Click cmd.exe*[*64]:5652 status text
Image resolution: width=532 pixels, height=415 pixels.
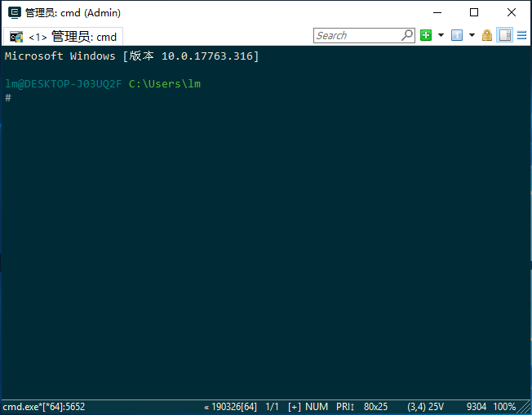[44, 407]
